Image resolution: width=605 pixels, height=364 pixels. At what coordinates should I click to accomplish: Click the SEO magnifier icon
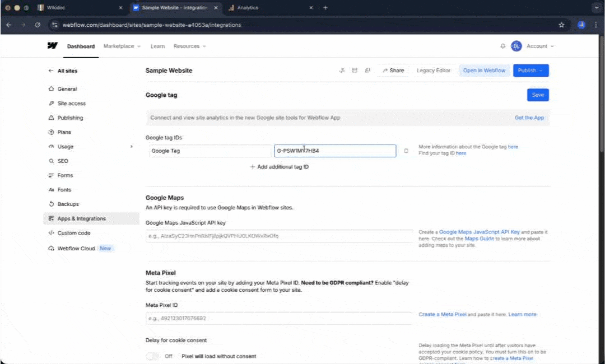(52, 161)
